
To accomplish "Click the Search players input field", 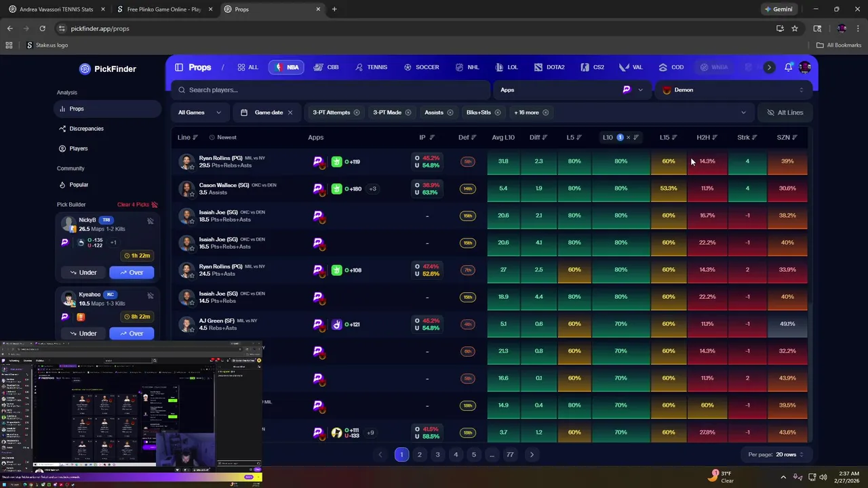I will coord(331,89).
